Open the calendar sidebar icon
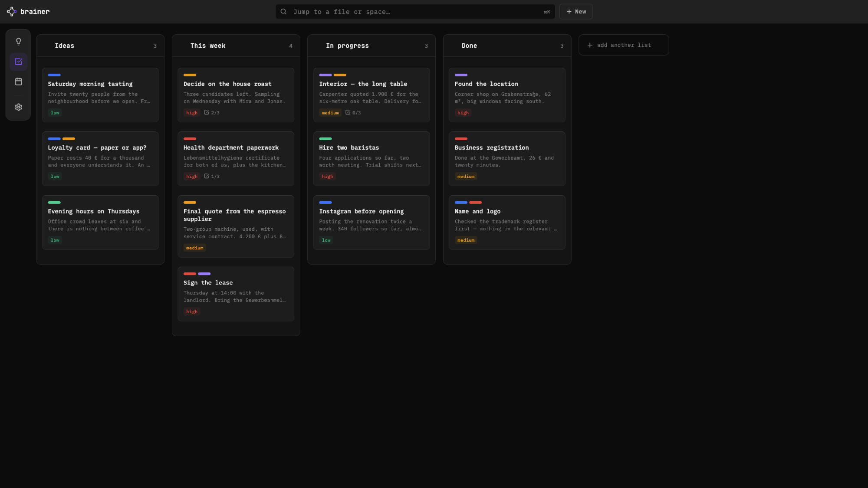Image resolution: width=868 pixels, height=488 pixels. click(18, 82)
